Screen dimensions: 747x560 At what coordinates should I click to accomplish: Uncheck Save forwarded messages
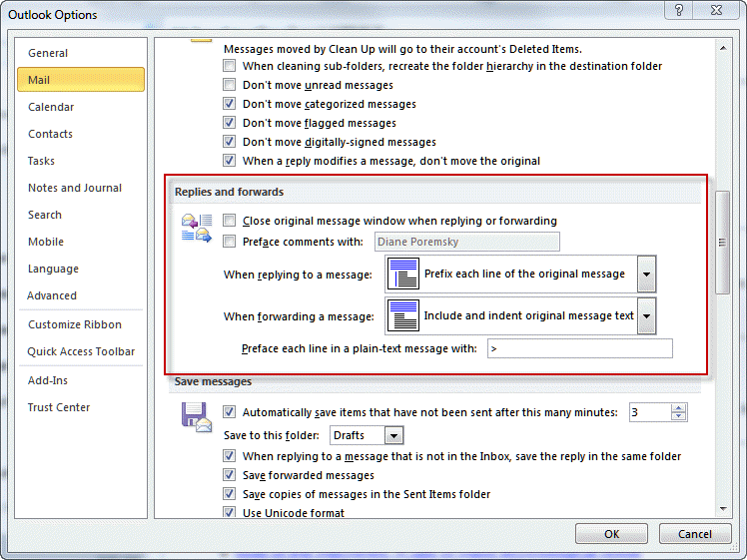click(229, 475)
